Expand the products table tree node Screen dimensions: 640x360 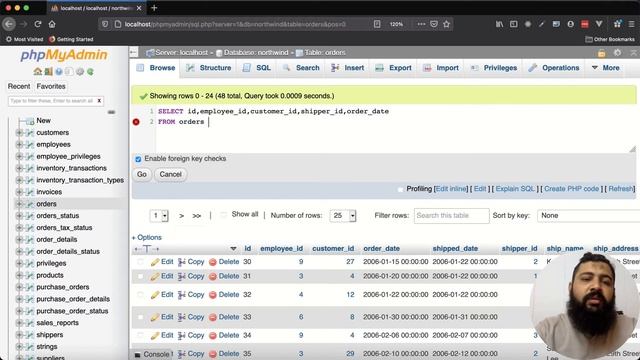coord(19,275)
